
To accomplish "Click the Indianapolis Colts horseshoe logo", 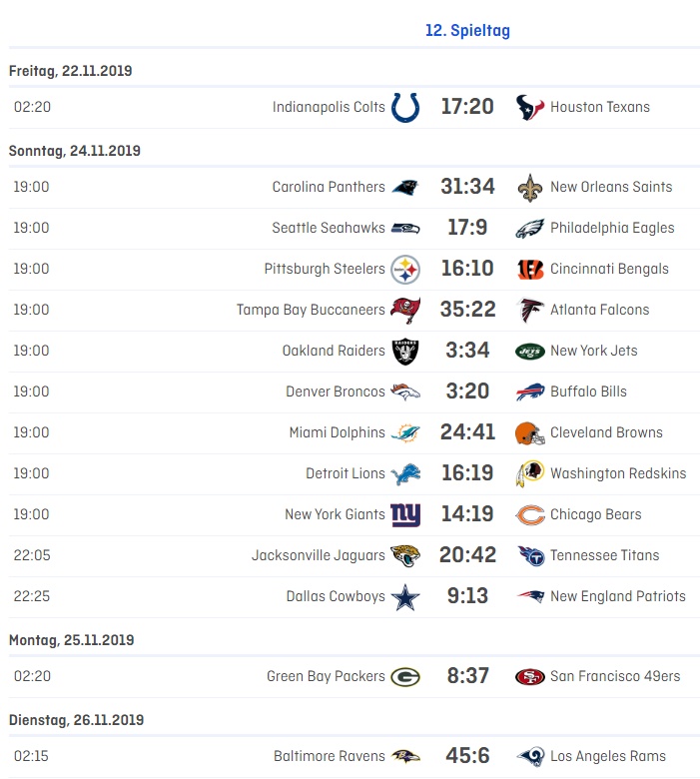I will pyautogui.click(x=405, y=107).
